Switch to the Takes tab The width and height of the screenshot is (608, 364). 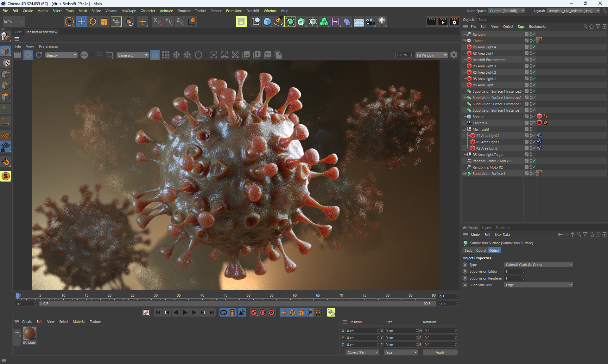coord(482,20)
